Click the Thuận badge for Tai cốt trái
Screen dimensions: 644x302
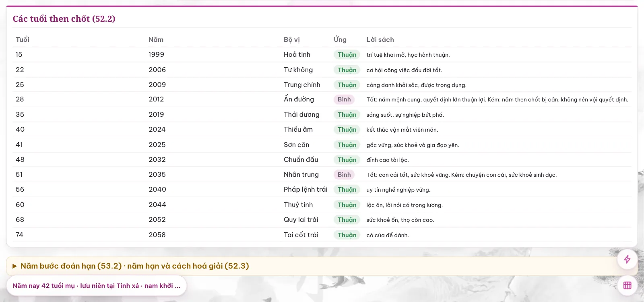coord(347,235)
